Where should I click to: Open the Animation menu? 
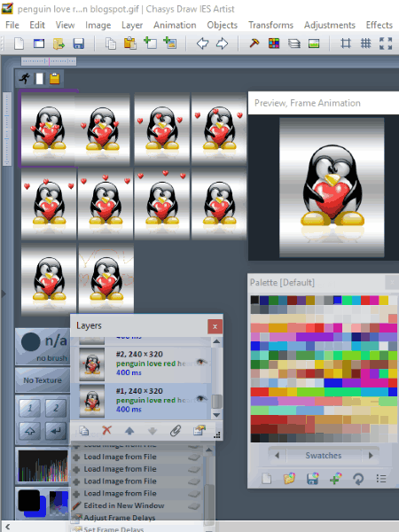click(x=175, y=25)
